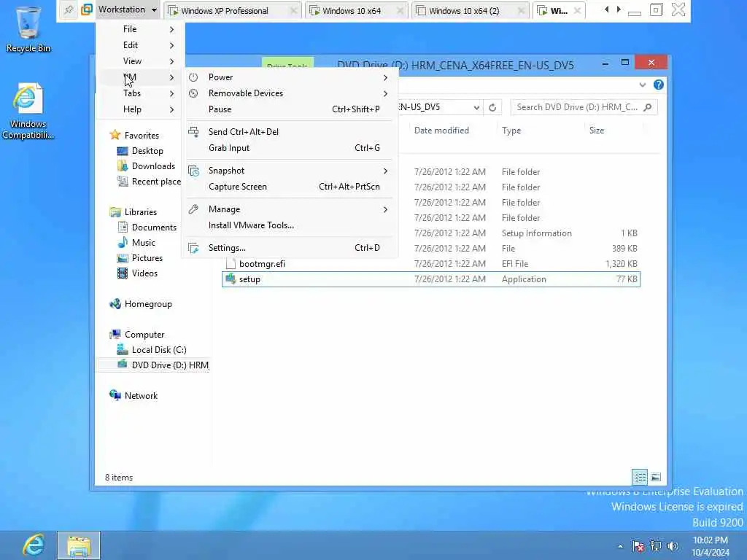
Task: Close the Windows 10 x64 tab
Action: (400, 10)
